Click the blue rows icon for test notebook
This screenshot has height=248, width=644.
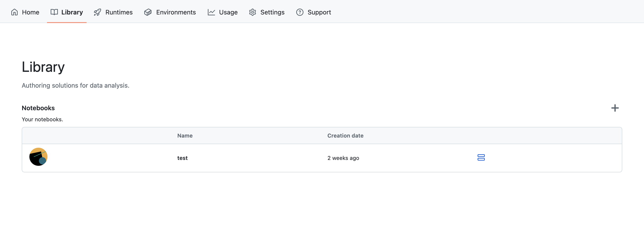(x=481, y=157)
